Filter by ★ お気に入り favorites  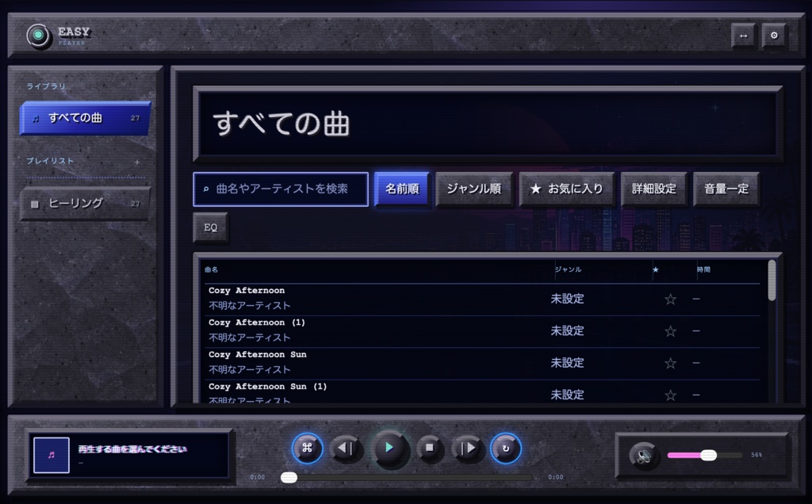(566, 189)
